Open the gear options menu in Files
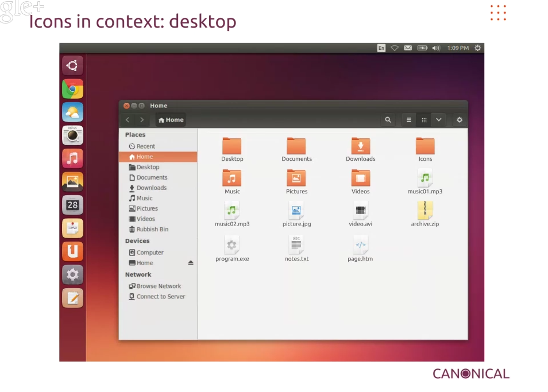The height and width of the screenshot is (392, 548). (458, 120)
